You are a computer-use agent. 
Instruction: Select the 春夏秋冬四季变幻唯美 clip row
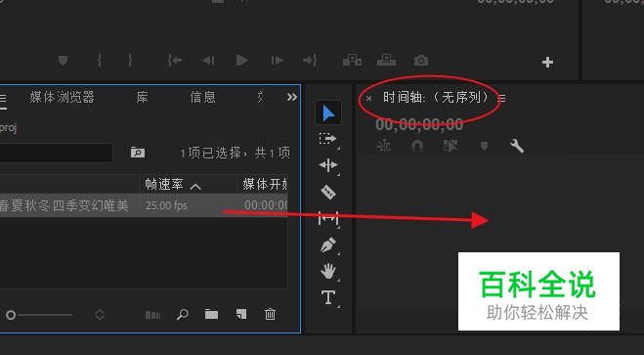(x=144, y=205)
